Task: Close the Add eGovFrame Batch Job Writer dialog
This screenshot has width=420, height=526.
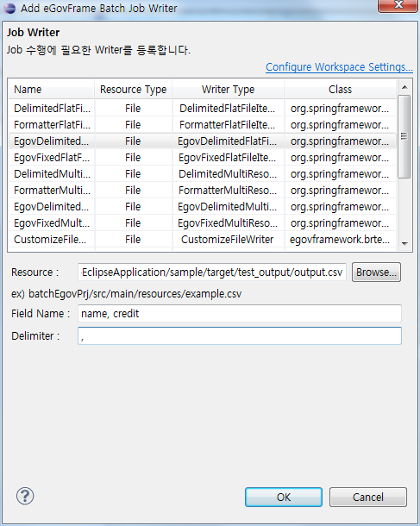Action: pos(398,5)
